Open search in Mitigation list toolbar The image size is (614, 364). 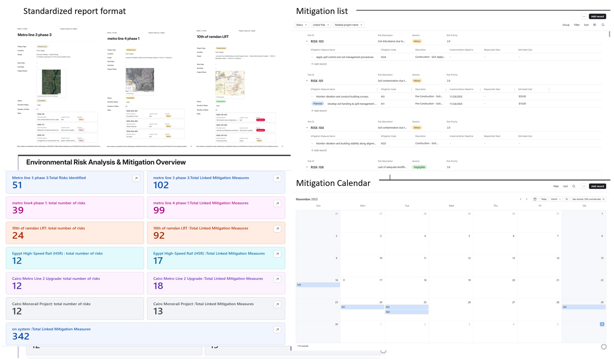point(603,25)
